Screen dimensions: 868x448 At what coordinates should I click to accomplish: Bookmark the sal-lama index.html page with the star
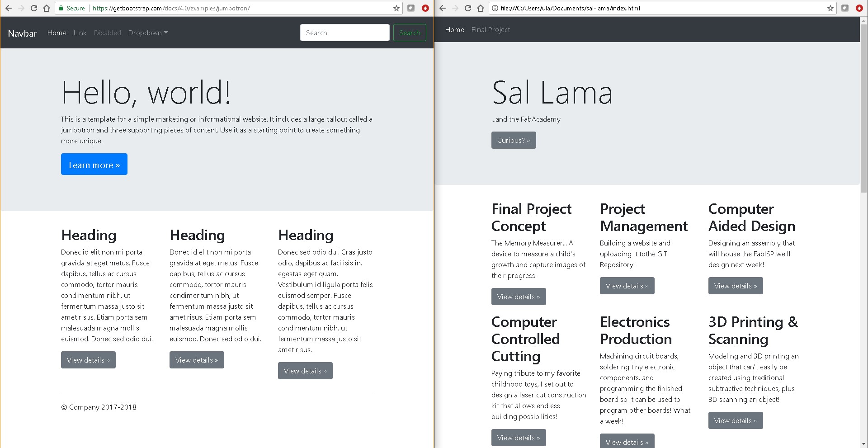[830, 8]
